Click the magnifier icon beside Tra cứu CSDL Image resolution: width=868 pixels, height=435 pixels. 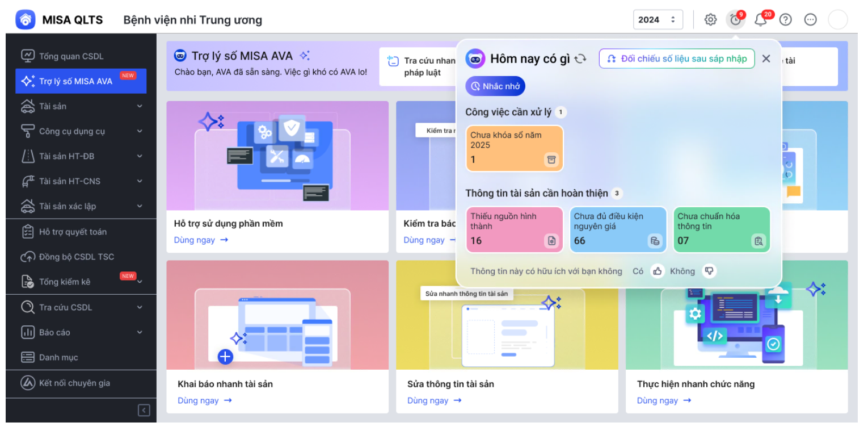coord(28,307)
